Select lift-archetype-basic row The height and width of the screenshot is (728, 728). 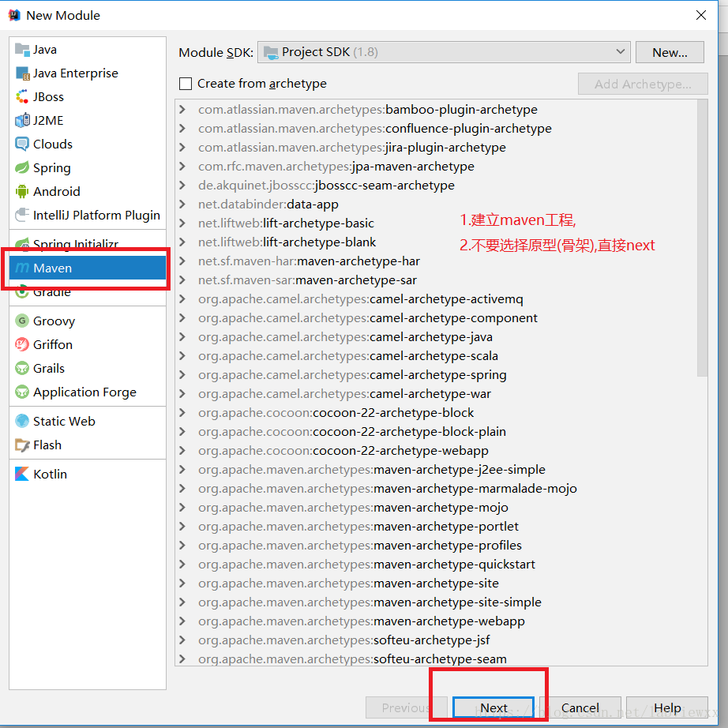pyautogui.click(x=437, y=223)
